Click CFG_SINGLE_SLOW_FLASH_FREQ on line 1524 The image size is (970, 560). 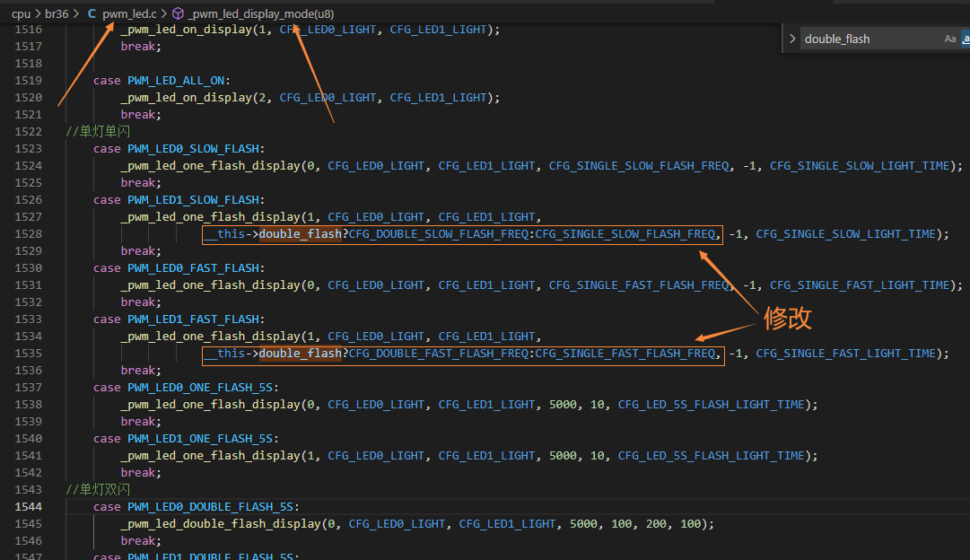coord(638,166)
